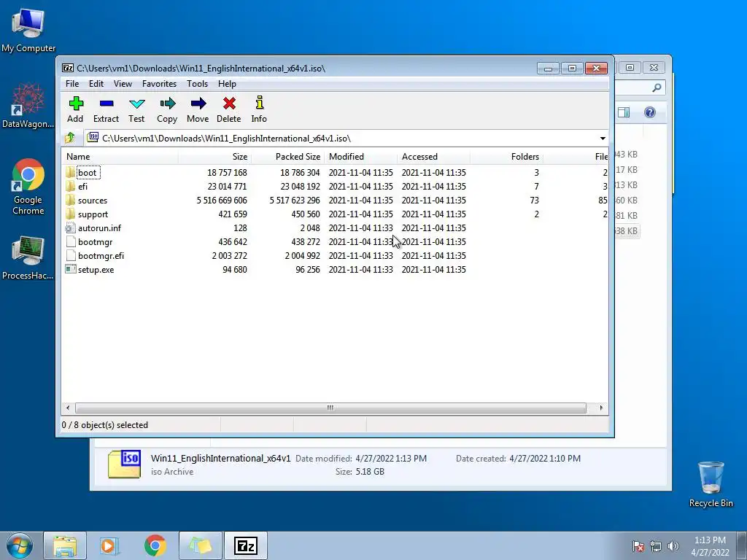Click Action Center flag tray icon
The height and width of the screenshot is (560, 747).
[x=638, y=546]
